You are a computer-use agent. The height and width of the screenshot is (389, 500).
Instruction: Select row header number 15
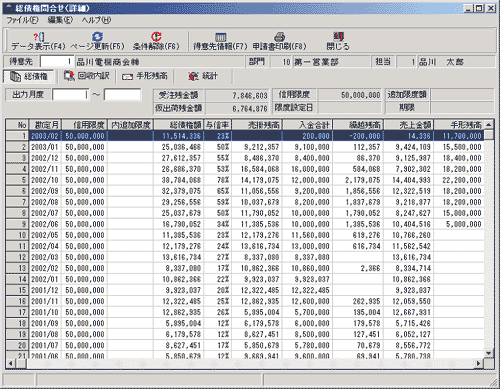tap(17, 290)
